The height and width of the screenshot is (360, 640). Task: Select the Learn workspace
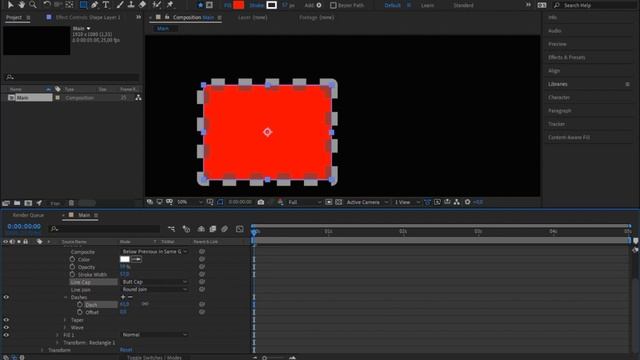click(x=427, y=5)
